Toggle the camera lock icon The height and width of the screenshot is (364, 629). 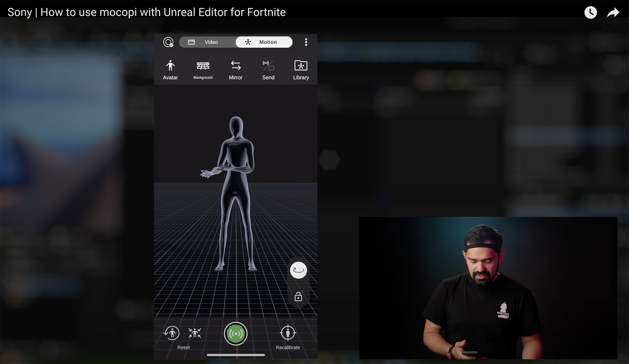tap(298, 297)
